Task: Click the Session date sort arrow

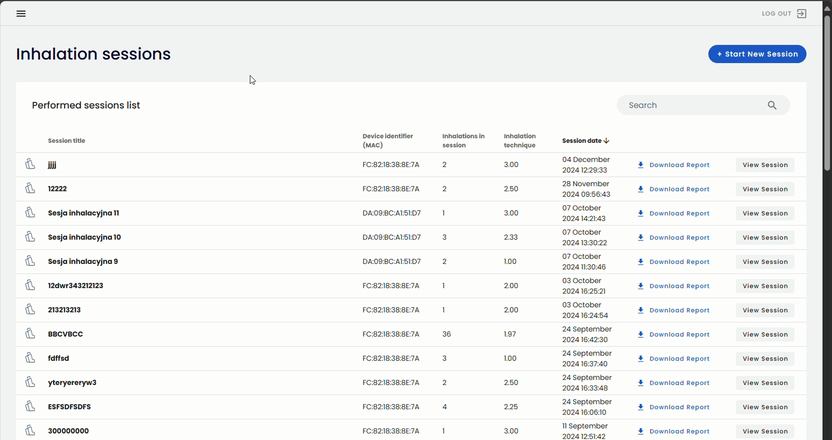Action: tap(606, 141)
